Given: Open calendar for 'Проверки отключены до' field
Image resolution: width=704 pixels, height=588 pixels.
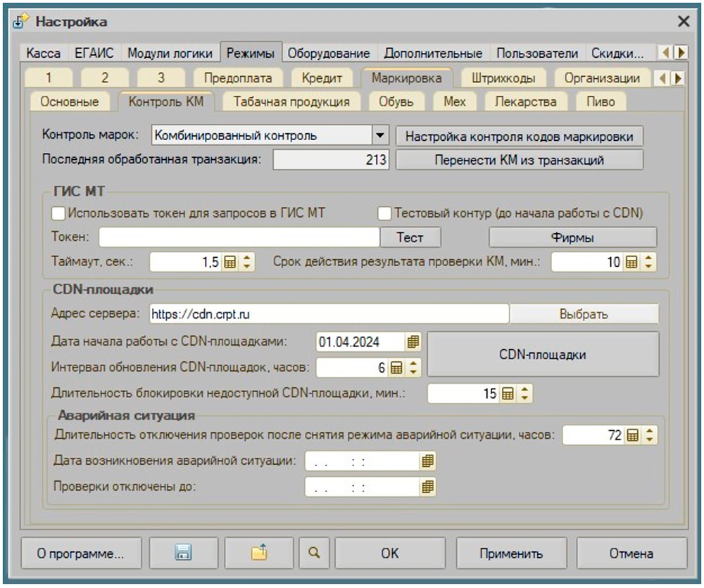Looking at the screenshot, I should tap(427, 487).
